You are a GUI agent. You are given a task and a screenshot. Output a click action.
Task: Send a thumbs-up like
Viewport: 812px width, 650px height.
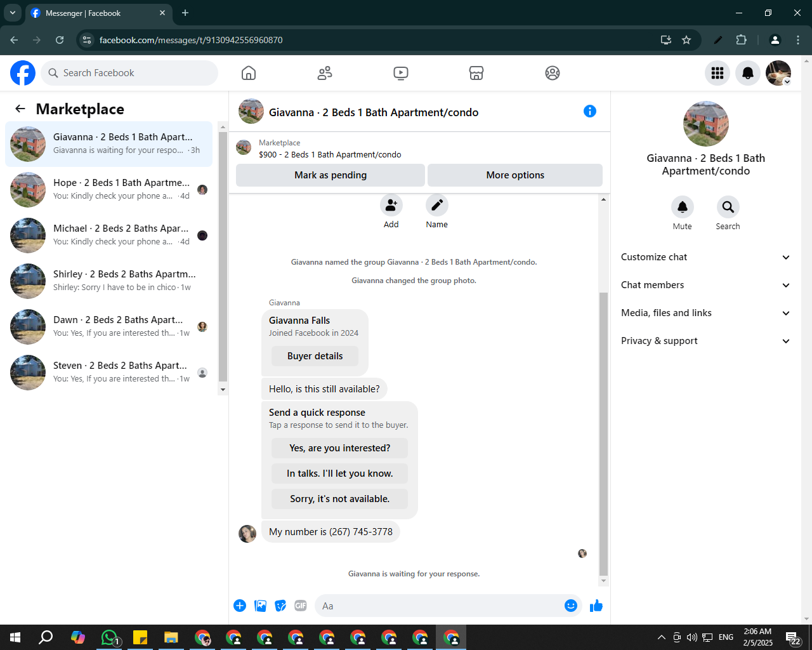point(596,606)
